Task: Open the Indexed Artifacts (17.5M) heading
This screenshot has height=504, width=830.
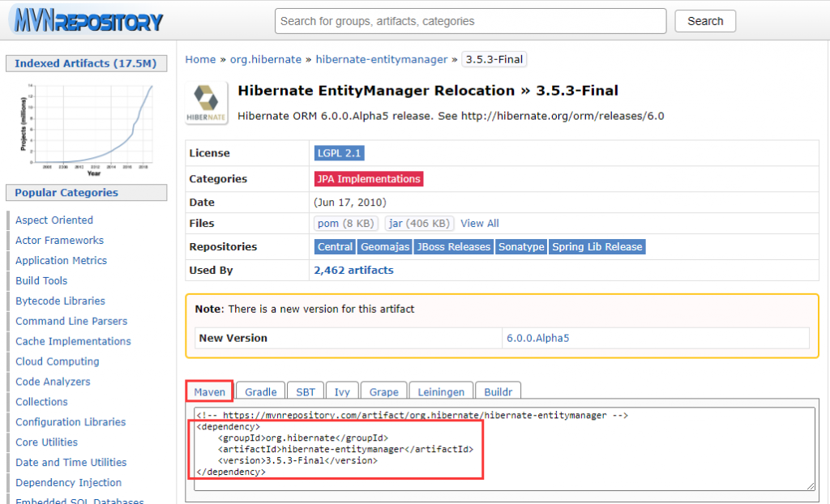Action: [86, 63]
